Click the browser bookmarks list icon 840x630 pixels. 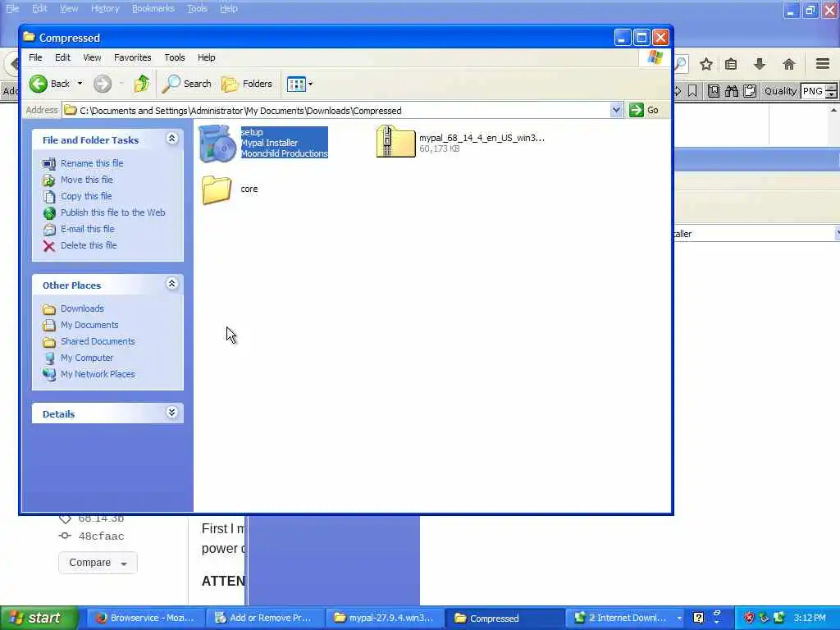[x=731, y=64]
